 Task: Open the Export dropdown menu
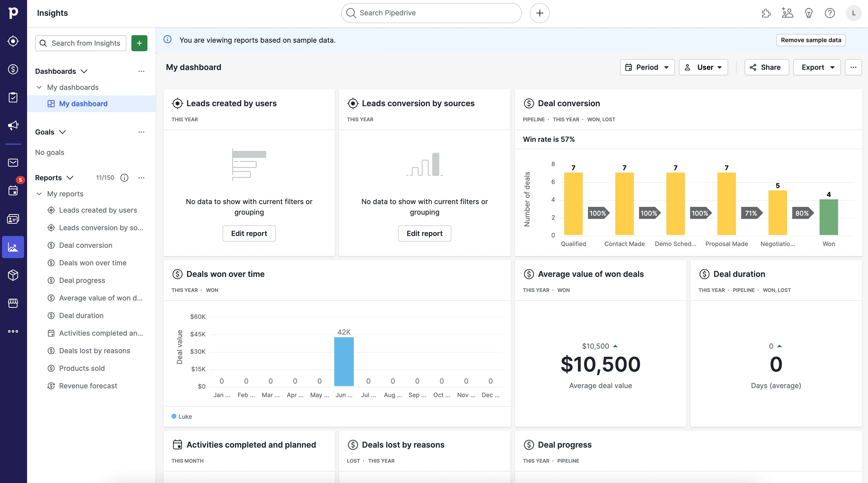click(817, 67)
